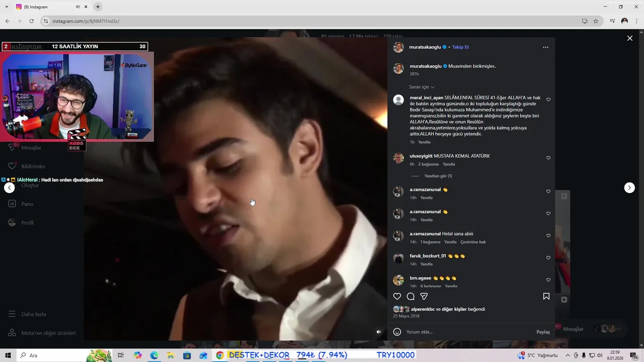Click the 'Paylaş' button to post comment
This screenshot has width=644, height=362.
pyautogui.click(x=543, y=332)
